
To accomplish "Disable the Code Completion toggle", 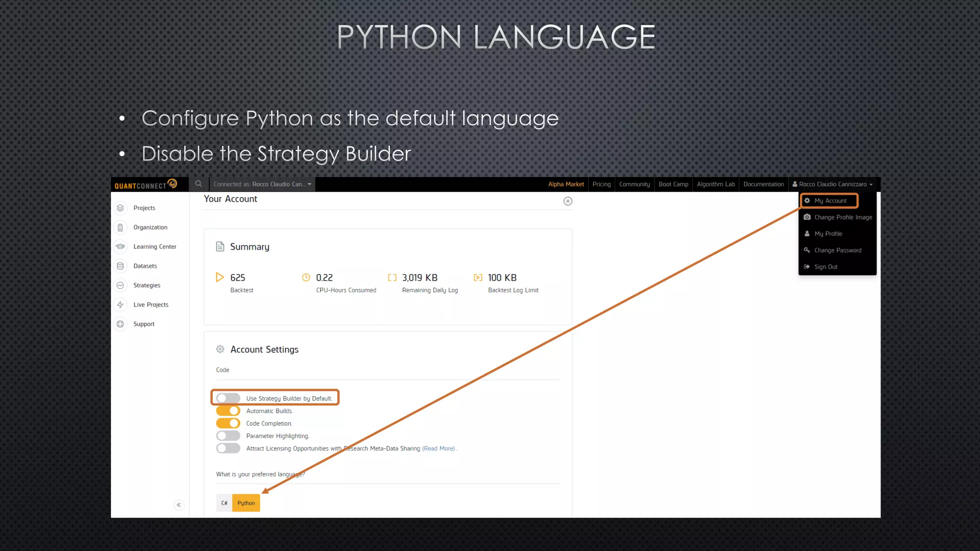I will 228,423.
